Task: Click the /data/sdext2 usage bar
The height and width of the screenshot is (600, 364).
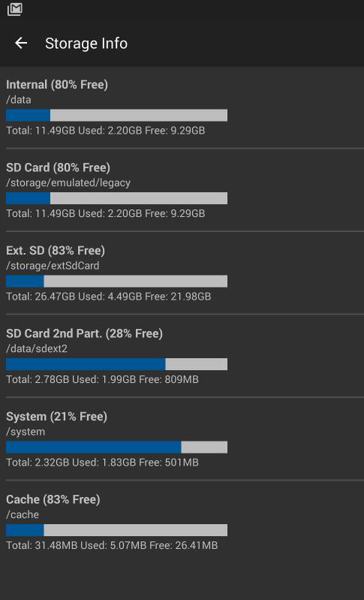Action: click(116, 364)
